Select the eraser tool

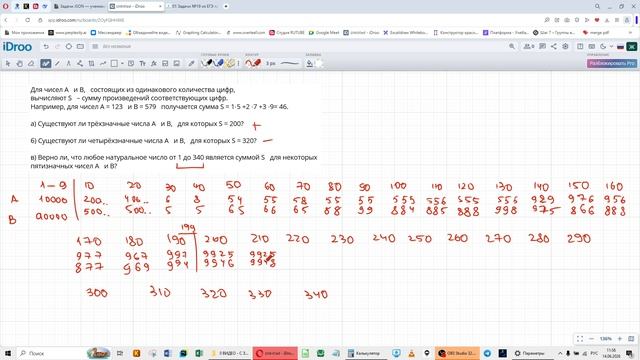[x=31, y=63]
